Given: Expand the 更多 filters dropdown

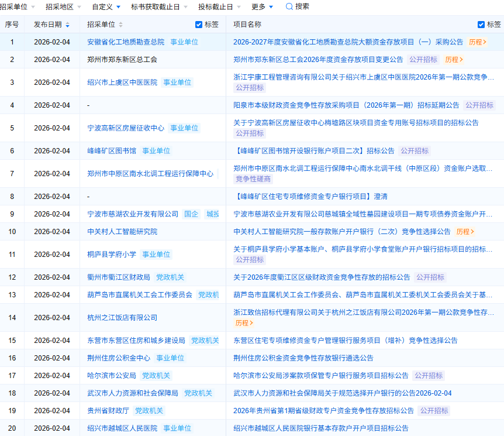Looking at the screenshot, I should tap(262, 6).
